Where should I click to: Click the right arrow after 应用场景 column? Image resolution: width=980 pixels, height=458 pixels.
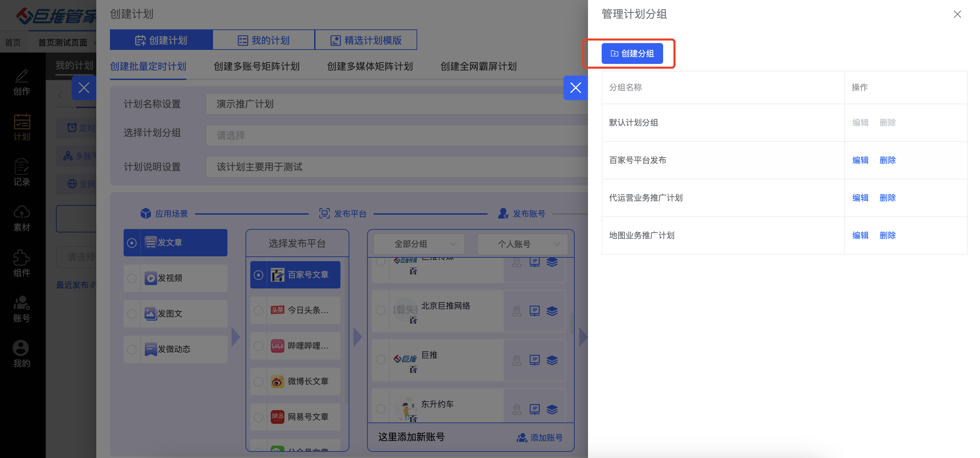pyautogui.click(x=236, y=337)
